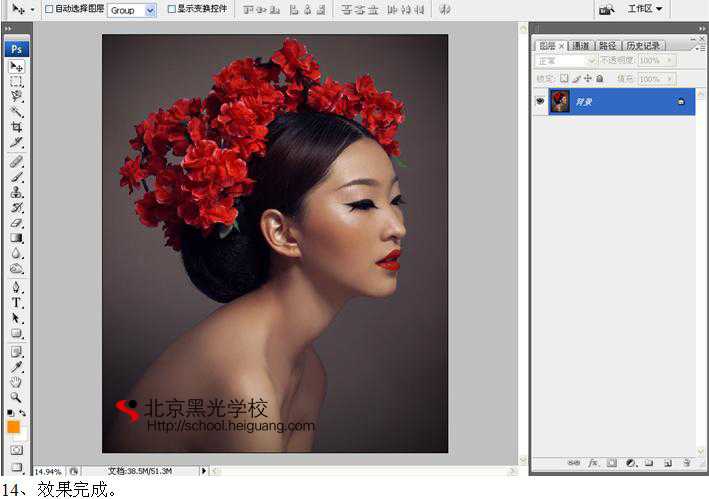Select the 背景 layer thumbnail
Image resolution: width=709 pixels, height=499 pixels.
(x=560, y=101)
